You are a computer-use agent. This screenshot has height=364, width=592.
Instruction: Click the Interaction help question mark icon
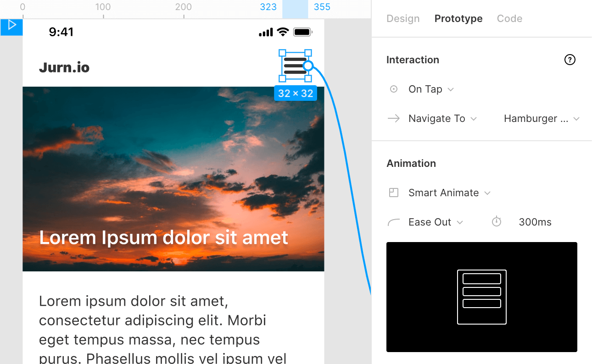[x=570, y=60]
